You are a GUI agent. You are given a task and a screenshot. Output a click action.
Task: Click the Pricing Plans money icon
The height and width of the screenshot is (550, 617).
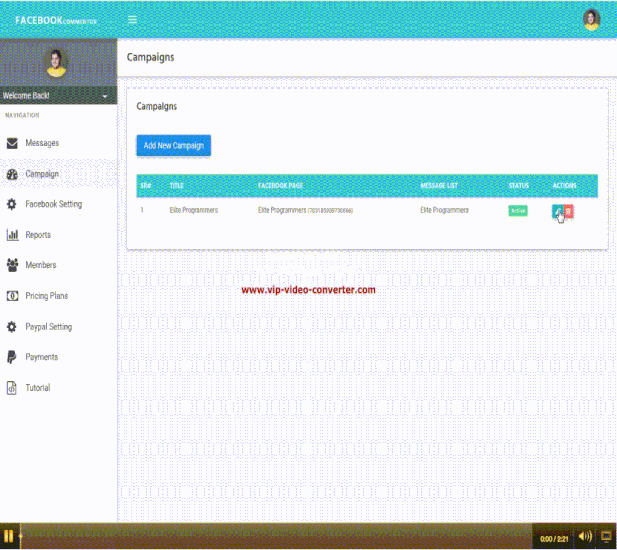12,296
